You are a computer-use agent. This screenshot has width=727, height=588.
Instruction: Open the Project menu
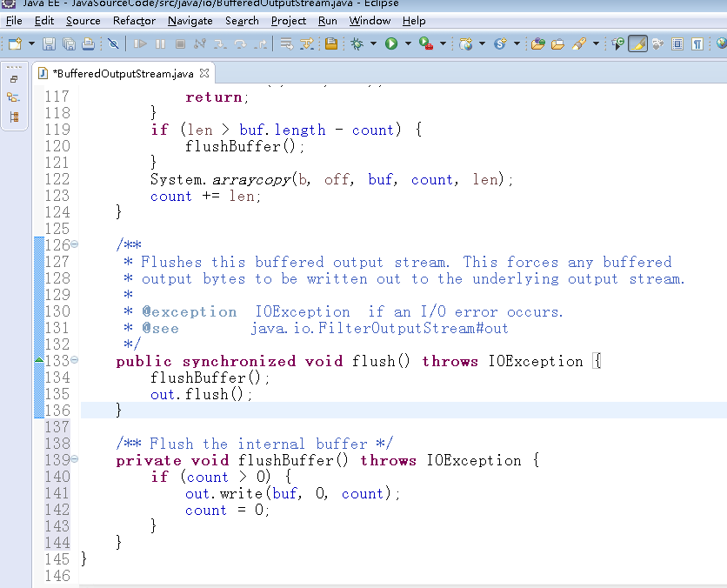289,21
